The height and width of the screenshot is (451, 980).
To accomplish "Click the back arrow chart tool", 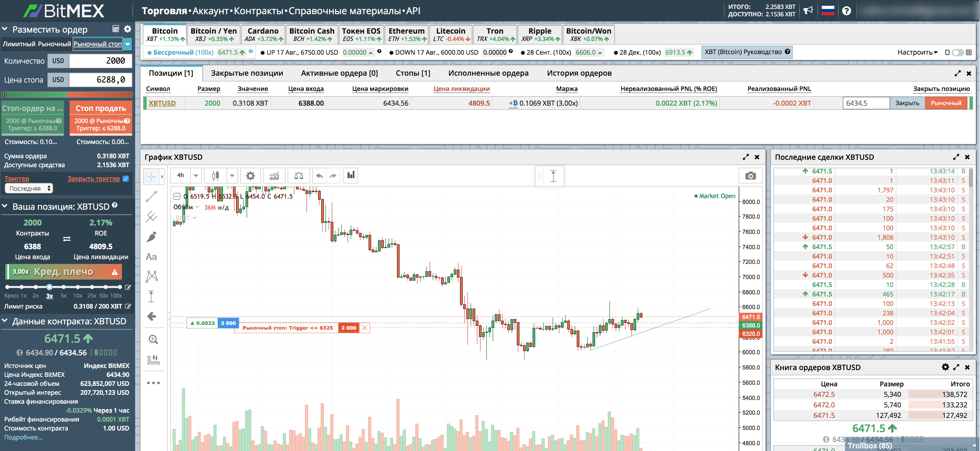I will click(x=151, y=316).
